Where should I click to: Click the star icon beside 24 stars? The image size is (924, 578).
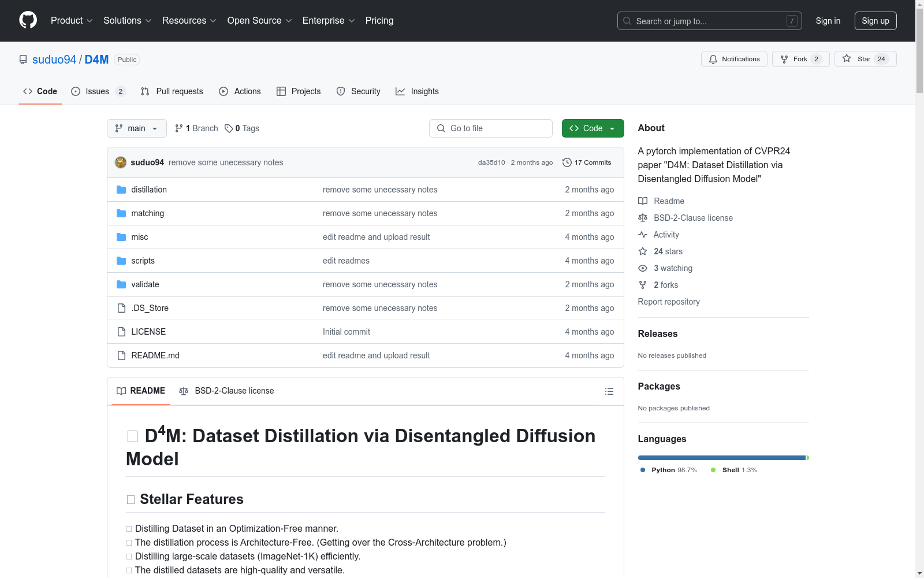643,251
